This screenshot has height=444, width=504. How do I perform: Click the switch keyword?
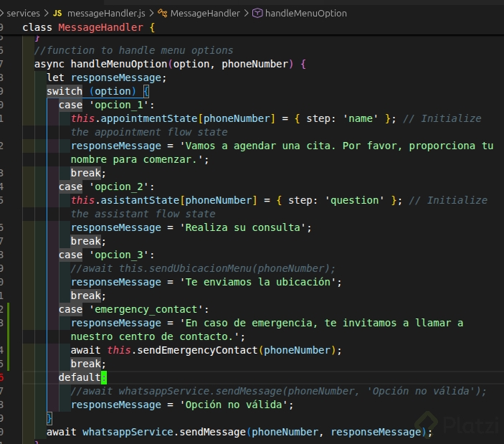tap(65, 91)
